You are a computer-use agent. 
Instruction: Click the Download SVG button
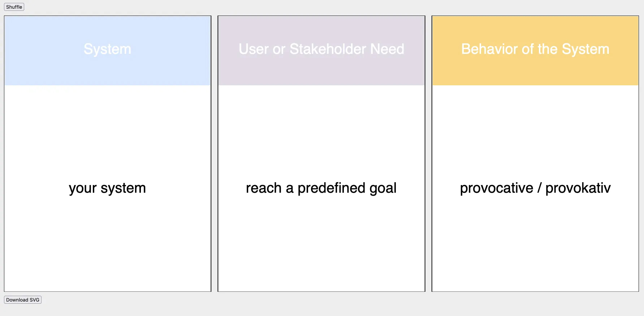click(x=23, y=300)
